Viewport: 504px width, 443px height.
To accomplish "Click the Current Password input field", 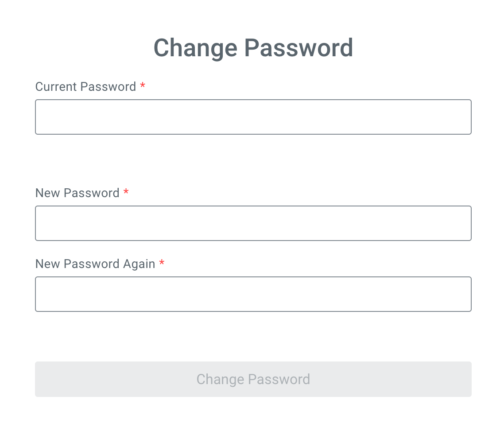I will coord(253,117).
